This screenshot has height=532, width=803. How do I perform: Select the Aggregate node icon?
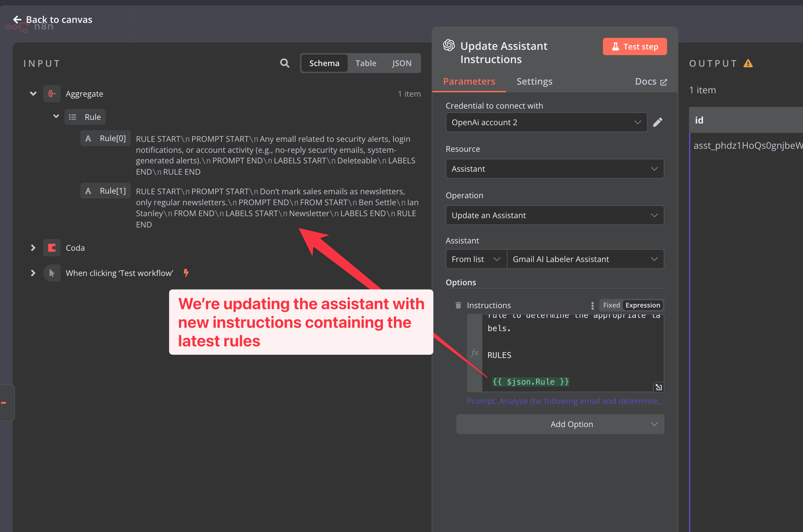(x=52, y=94)
